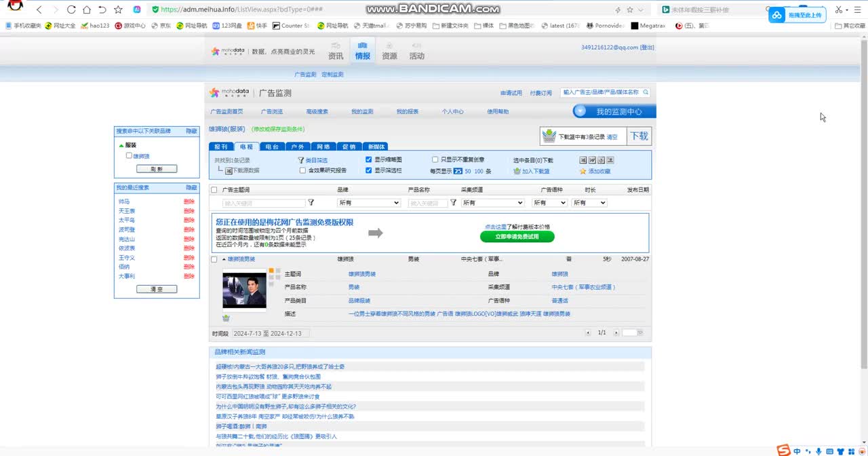868x456 pixels.
Task: Click the first export format icon above 添加收藏
Action: [583, 160]
